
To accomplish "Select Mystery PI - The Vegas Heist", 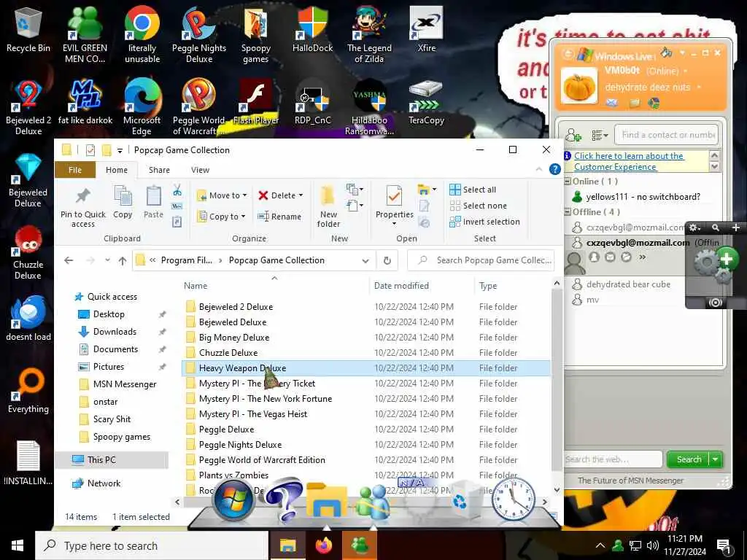I will [x=253, y=414].
